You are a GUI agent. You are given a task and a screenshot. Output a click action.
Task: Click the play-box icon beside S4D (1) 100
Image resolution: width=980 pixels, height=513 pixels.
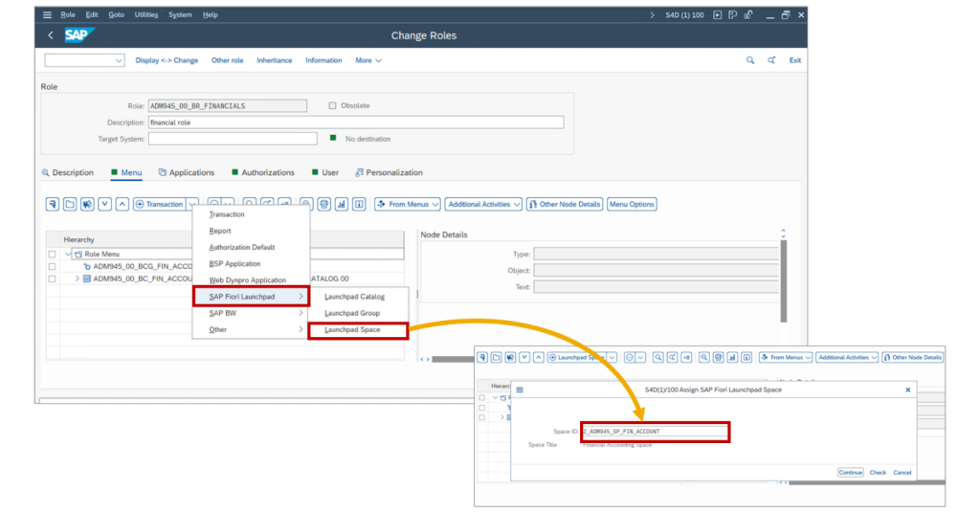click(x=718, y=15)
